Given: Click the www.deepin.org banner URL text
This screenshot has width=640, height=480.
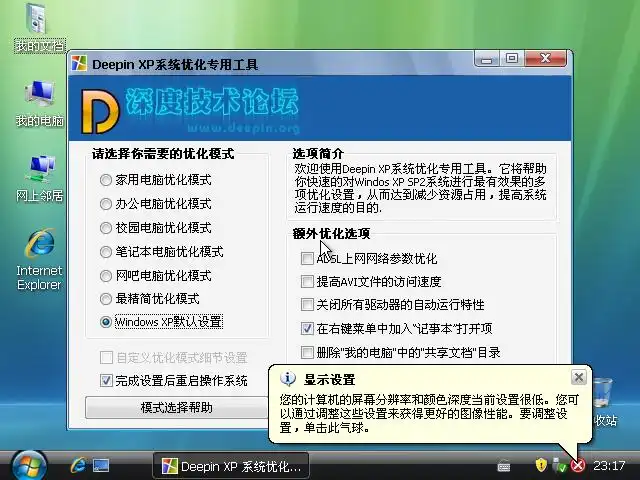Looking at the screenshot, I should pyautogui.click(x=243, y=128).
